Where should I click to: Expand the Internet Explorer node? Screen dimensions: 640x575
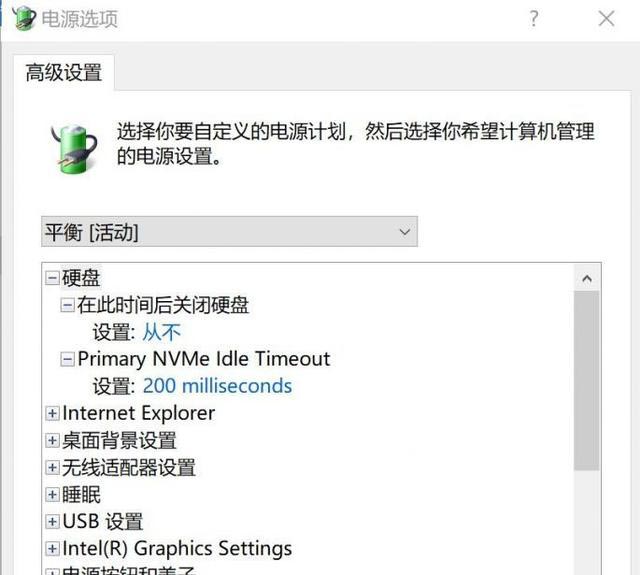[52, 413]
